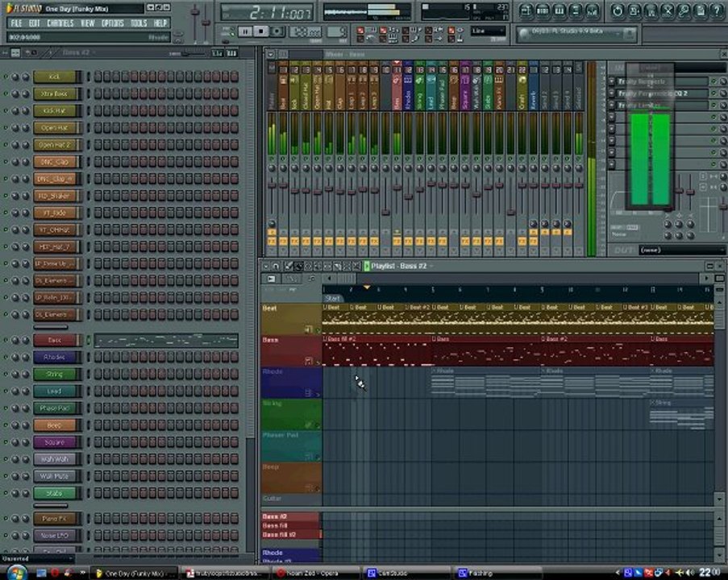Open playlist menu arrow left of toolbar

(265, 267)
